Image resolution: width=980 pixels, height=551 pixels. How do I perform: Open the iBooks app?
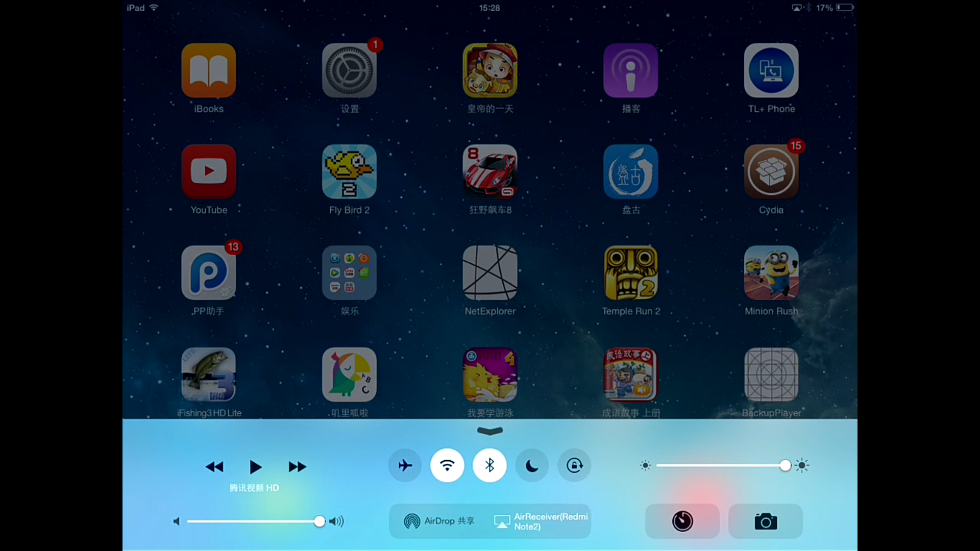209,71
